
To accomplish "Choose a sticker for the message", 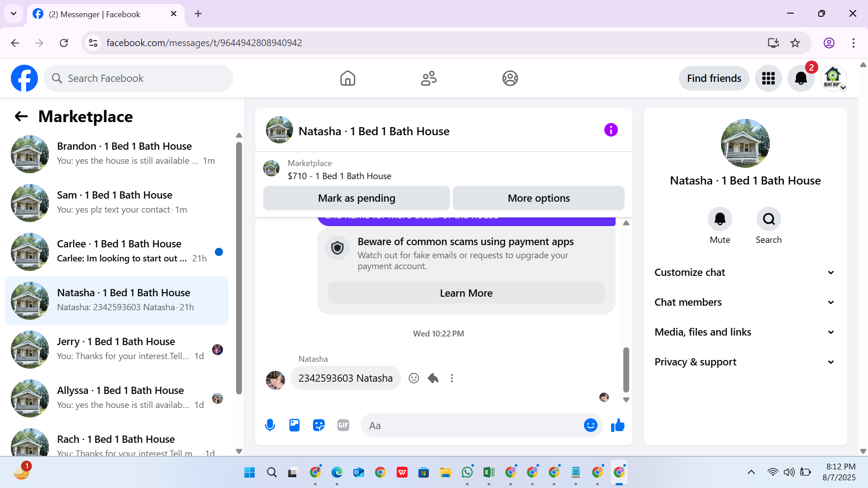I will coord(319,425).
